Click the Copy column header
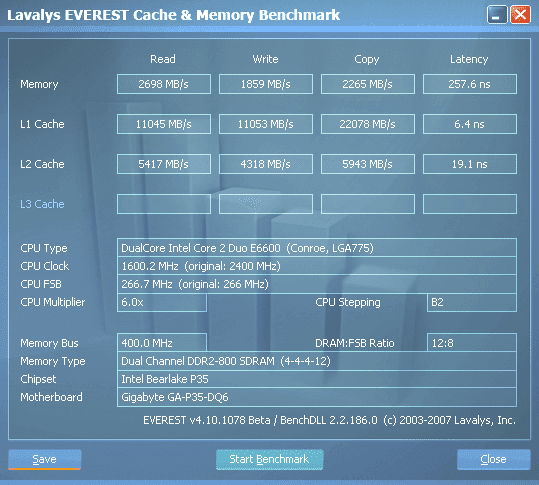This screenshot has width=539, height=485. (367, 59)
